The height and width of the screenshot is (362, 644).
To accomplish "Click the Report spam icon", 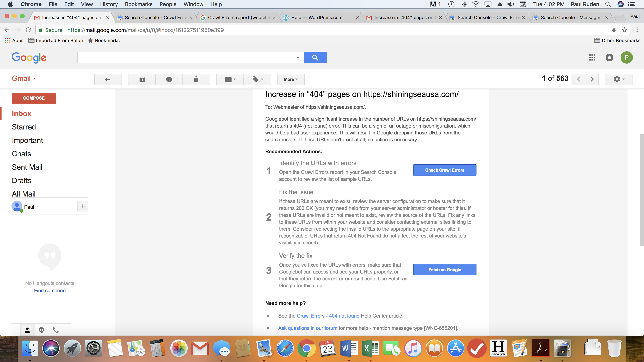I will pos(169,79).
